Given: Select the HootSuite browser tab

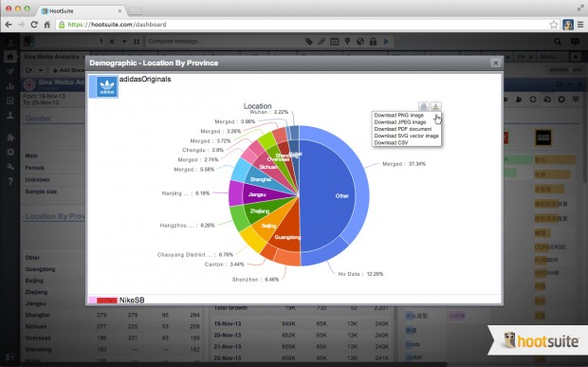Looking at the screenshot, I should (82, 10).
